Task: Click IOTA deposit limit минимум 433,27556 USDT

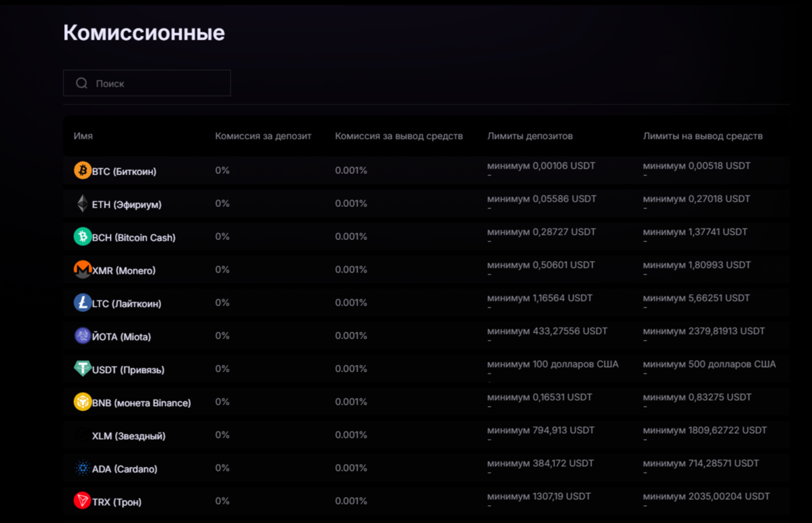Action: click(x=547, y=331)
